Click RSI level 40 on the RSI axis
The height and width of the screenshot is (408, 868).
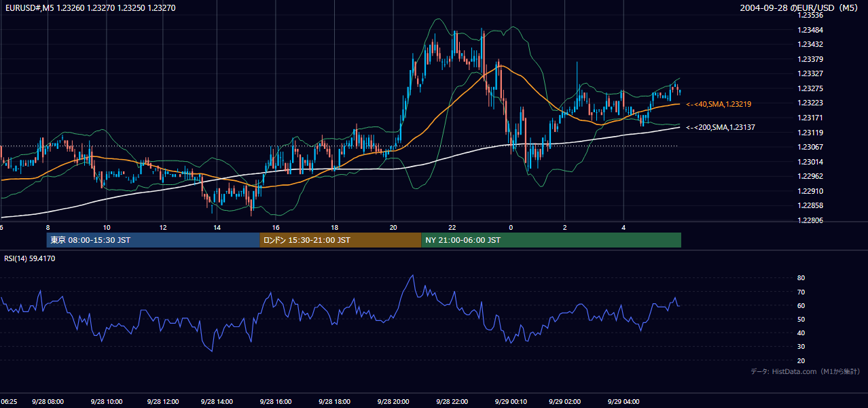(x=801, y=333)
